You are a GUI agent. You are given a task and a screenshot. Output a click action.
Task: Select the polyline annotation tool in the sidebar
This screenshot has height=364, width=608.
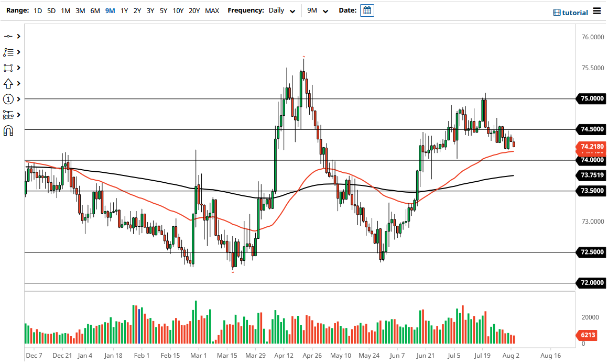(9, 52)
